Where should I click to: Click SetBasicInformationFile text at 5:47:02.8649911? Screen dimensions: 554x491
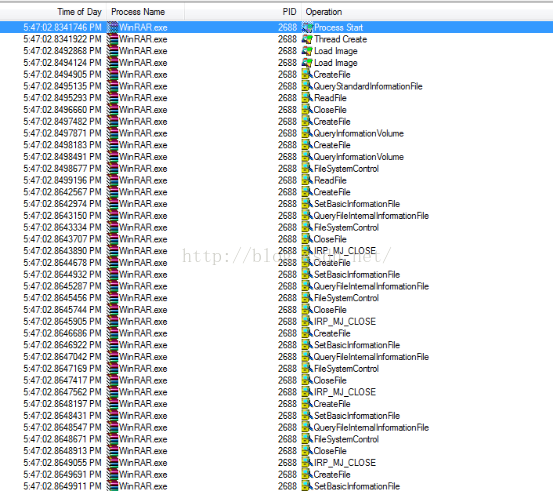coord(357,486)
